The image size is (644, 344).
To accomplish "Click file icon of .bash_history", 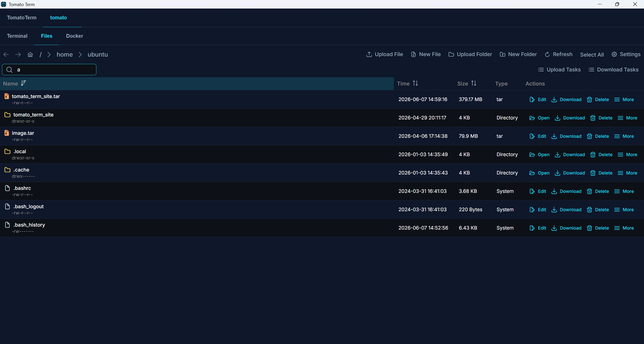I will click(8, 225).
